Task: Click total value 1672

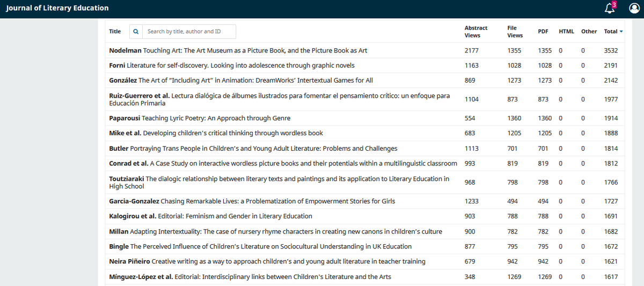Action: tap(611, 246)
